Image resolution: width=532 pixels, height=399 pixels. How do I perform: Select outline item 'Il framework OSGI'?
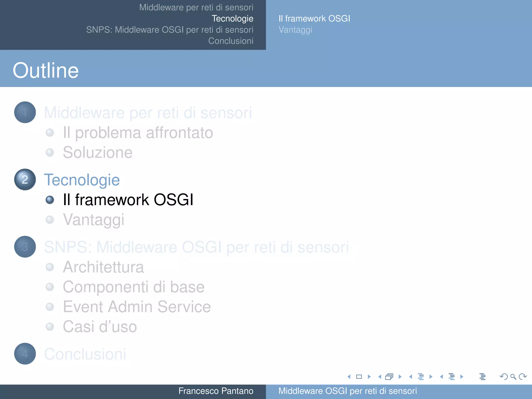pos(128,200)
